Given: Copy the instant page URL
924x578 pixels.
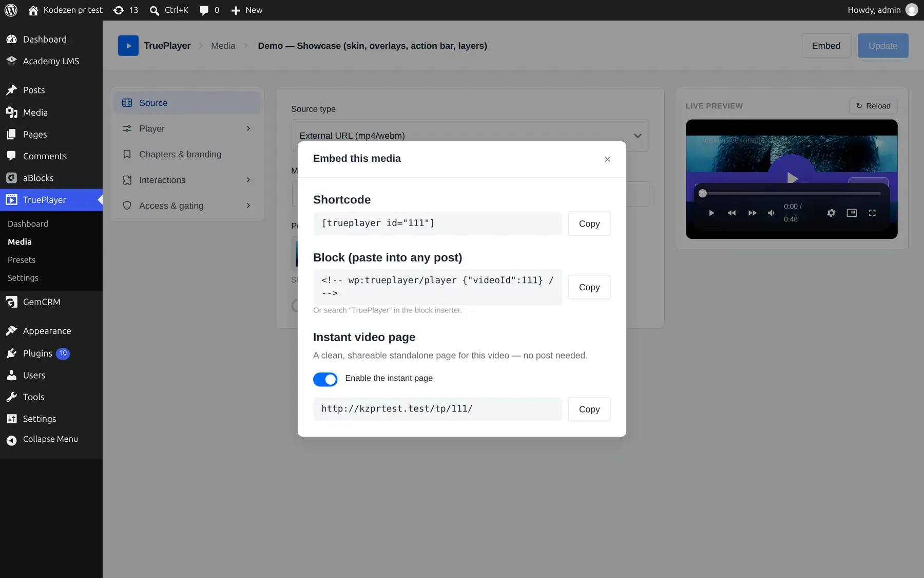Looking at the screenshot, I should point(589,409).
